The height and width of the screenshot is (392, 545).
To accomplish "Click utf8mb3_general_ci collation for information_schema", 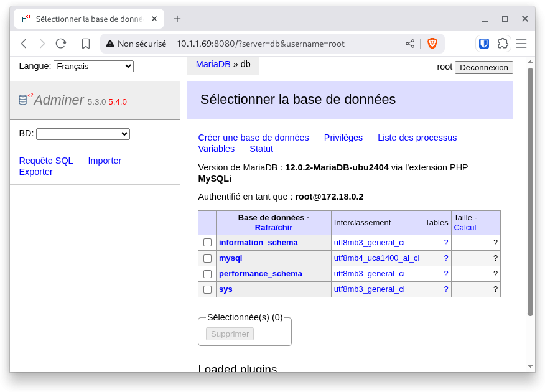I will coord(369,243).
